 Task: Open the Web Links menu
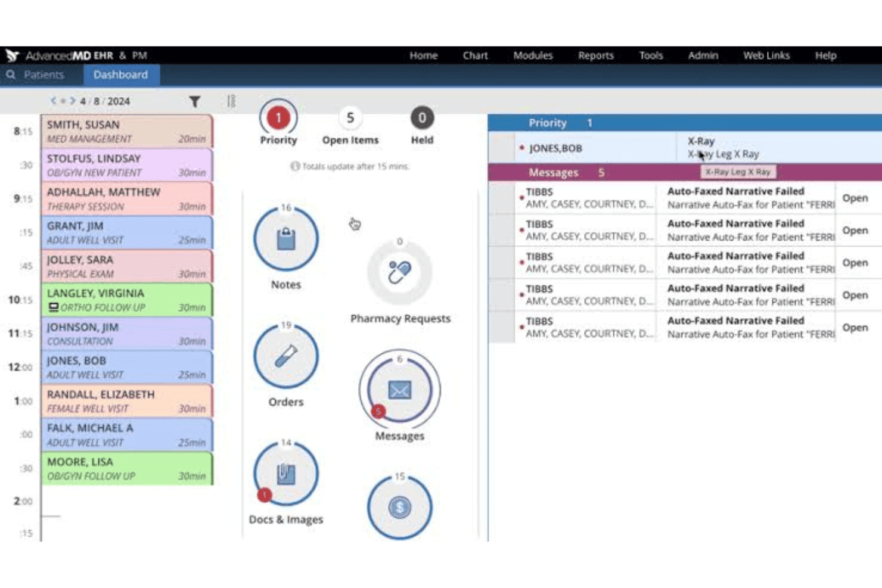point(766,55)
